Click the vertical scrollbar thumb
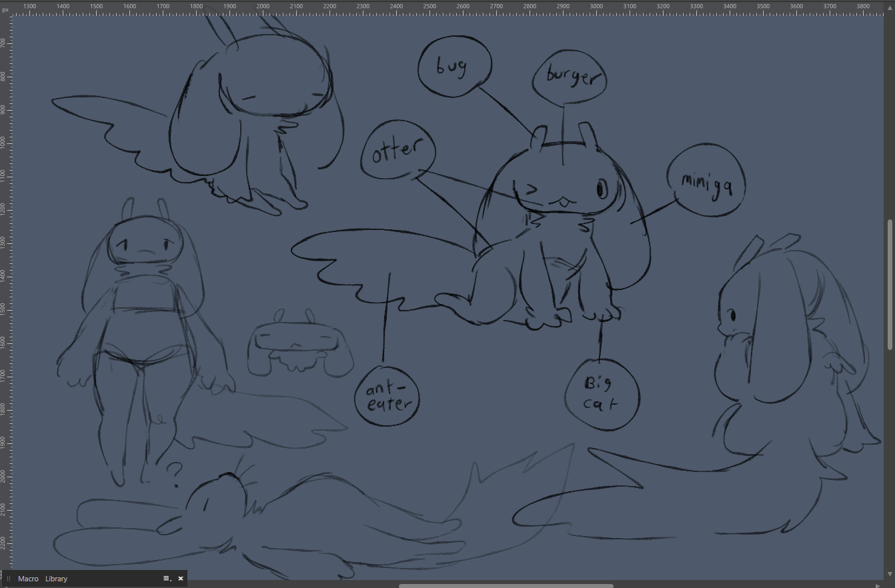This screenshot has width=895, height=588. pyautogui.click(x=890, y=283)
